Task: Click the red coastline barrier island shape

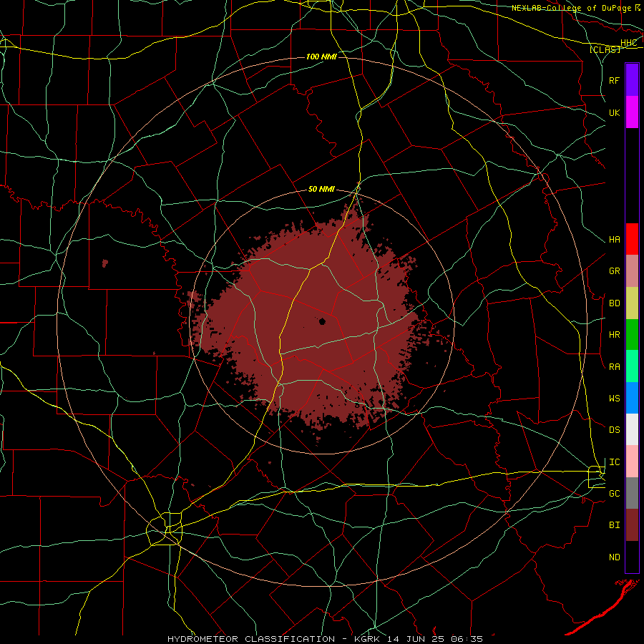Action: coord(601,608)
